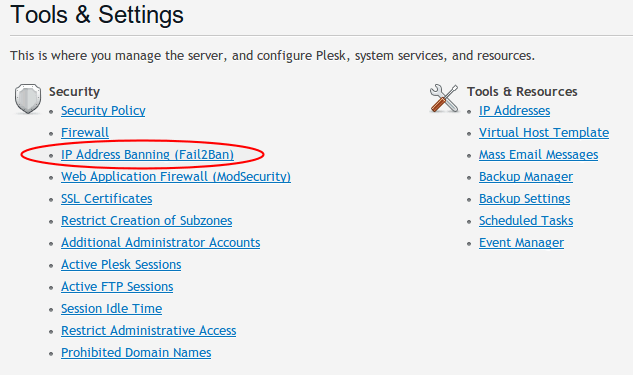The height and width of the screenshot is (375, 633).
Task: Open Restrict Creation of Subzones
Action: coord(147,220)
